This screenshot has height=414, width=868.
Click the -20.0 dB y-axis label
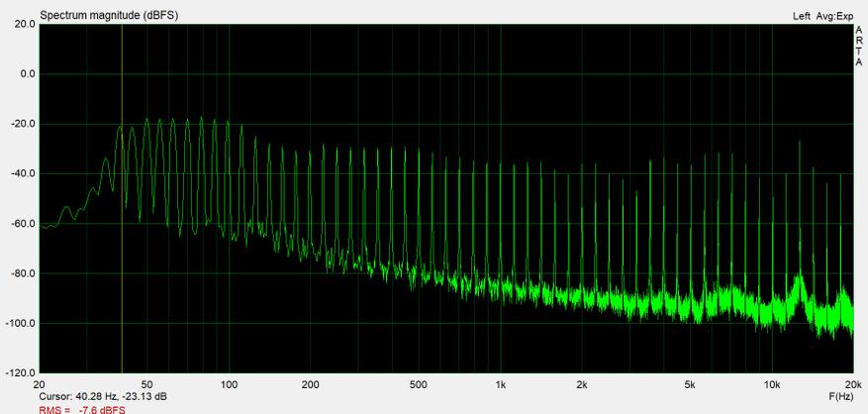point(24,124)
